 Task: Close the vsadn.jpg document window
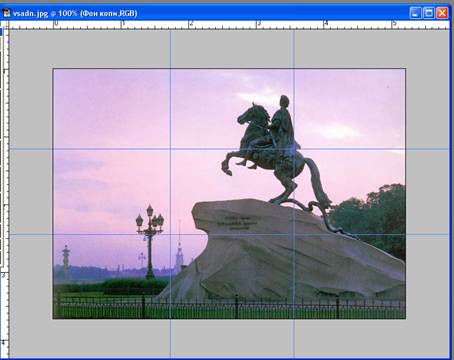pyautogui.click(x=442, y=13)
